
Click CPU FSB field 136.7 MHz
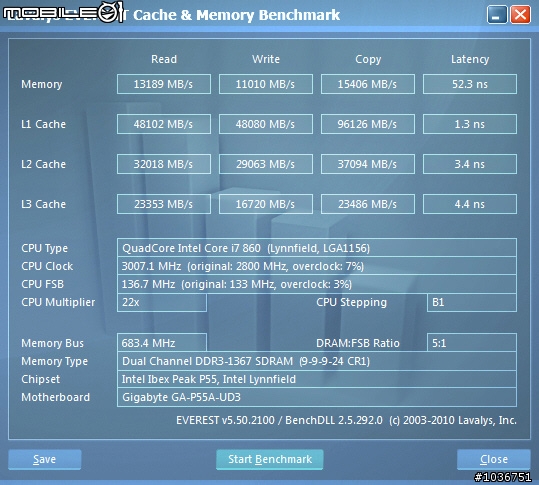pos(317,284)
